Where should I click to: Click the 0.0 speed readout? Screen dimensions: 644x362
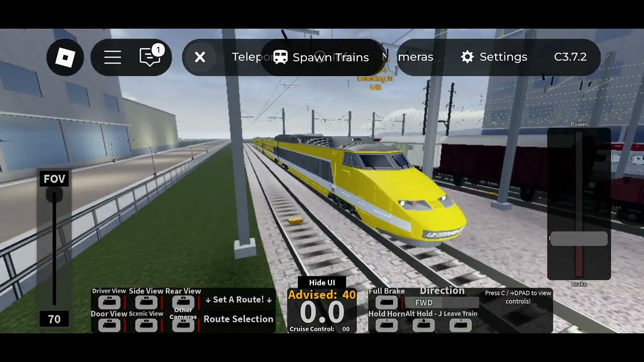pos(322,312)
